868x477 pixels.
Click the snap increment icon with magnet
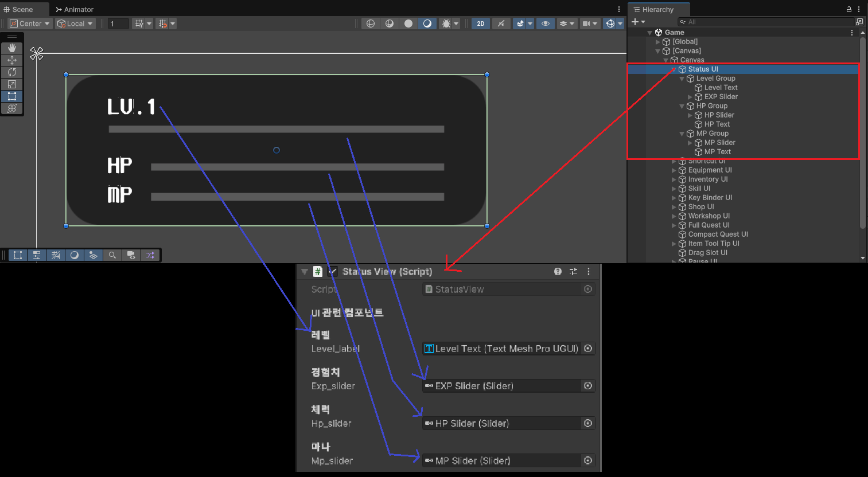click(163, 24)
